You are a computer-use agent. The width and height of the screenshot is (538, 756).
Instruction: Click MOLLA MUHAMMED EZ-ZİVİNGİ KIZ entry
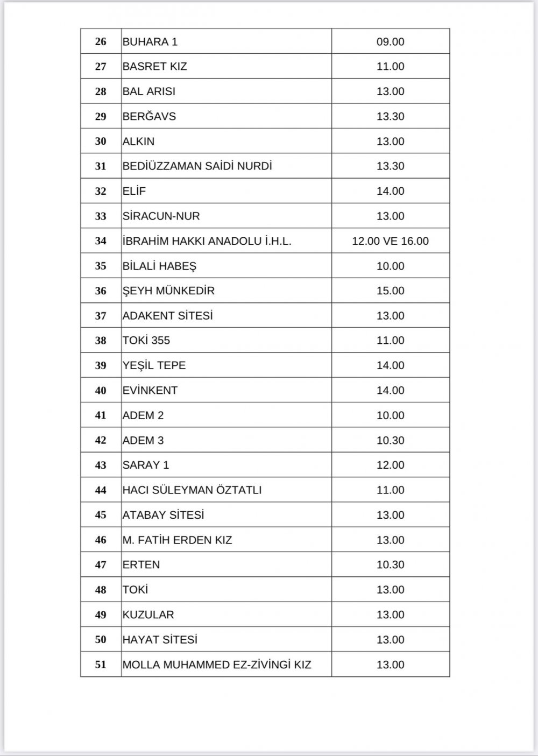point(217,665)
